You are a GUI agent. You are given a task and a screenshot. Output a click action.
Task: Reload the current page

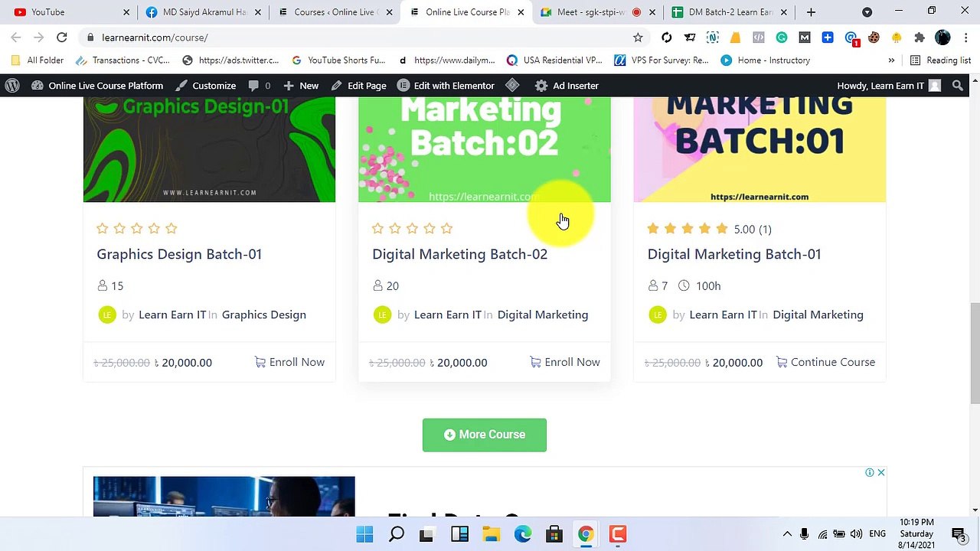62,37
